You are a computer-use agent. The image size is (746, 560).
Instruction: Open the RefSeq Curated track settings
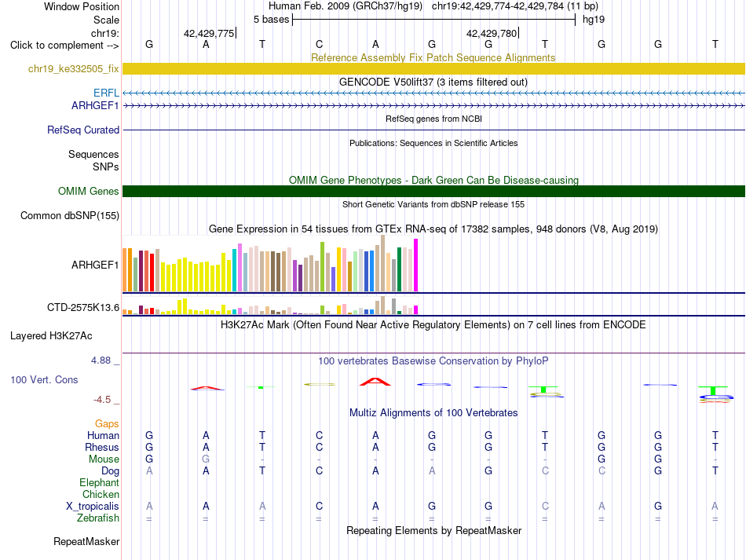[x=82, y=130]
